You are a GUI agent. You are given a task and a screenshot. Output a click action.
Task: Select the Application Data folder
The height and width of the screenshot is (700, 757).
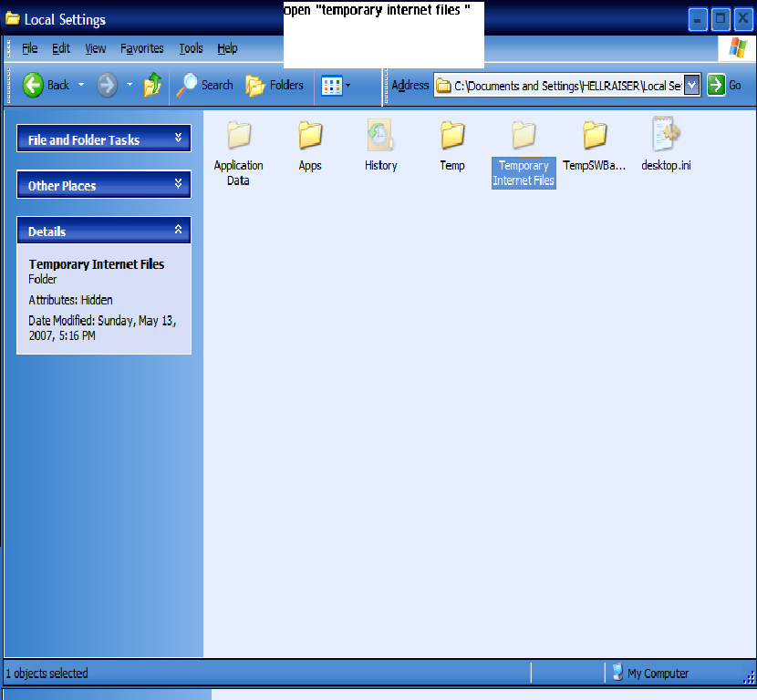click(238, 153)
